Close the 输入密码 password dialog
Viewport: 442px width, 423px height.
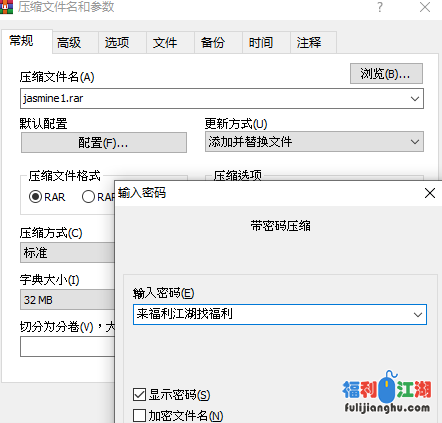tap(430, 193)
